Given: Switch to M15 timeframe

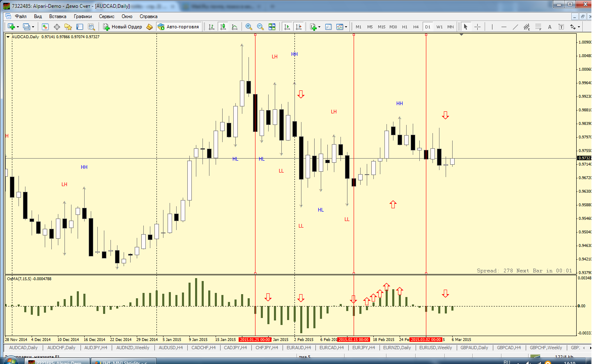Looking at the screenshot, I should tap(382, 27).
